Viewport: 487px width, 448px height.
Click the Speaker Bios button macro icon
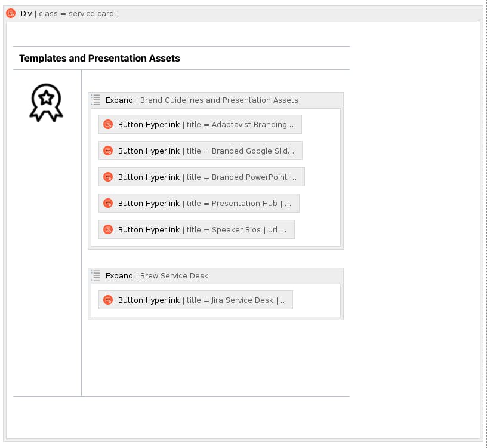pyautogui.click(x=108, y=229)
